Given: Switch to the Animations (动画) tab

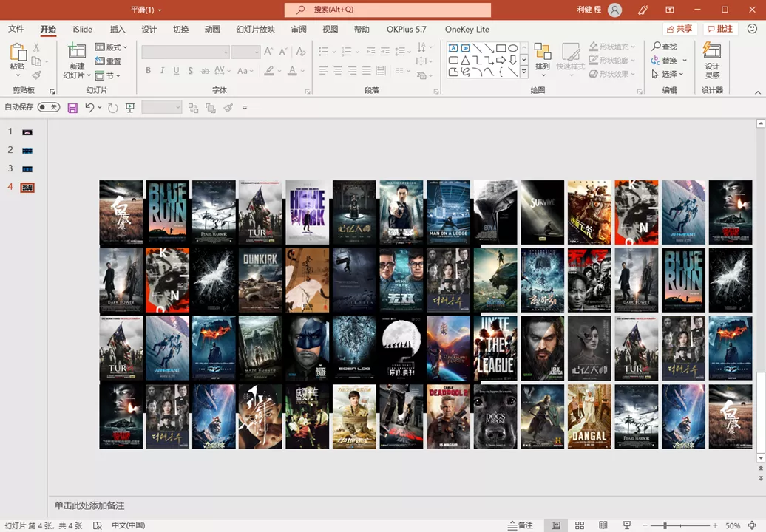Looking at the screenshot, I should 212,30.
